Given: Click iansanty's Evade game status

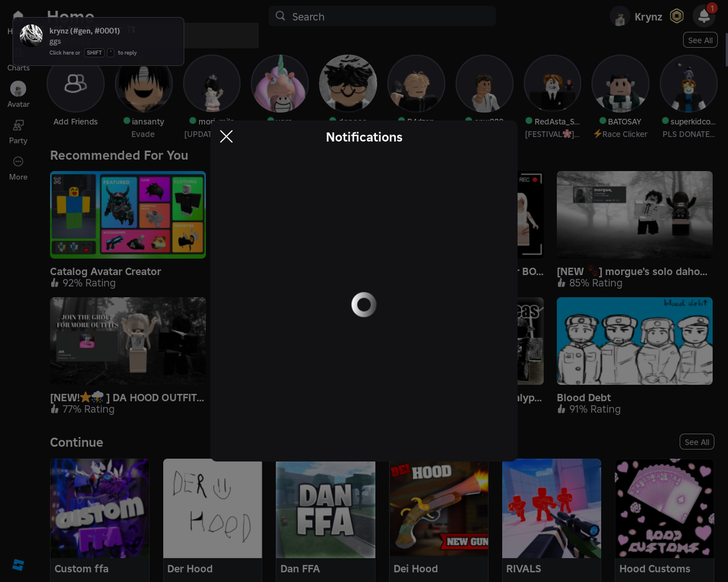Looking at the screenshot, I should coord(143,134).
